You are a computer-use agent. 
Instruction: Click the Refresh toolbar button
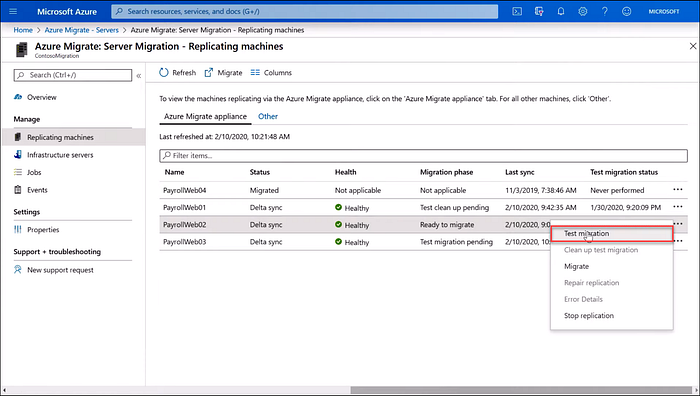pyautogui.click(x=178, y=72)
